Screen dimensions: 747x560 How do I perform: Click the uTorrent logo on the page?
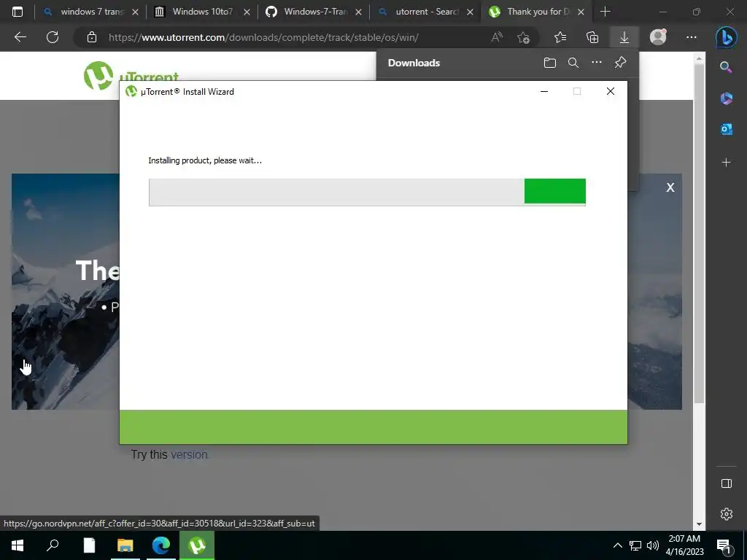pyautogui.click(x=131, y=76)
